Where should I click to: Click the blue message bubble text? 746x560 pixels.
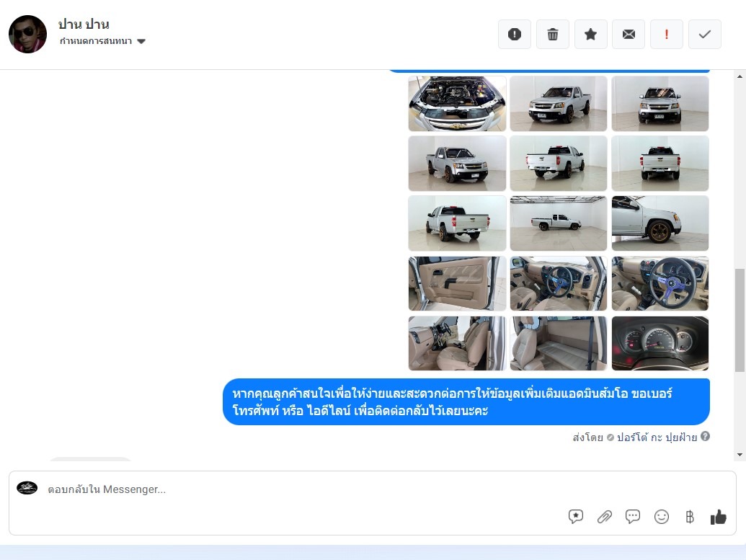pos(452,402)
